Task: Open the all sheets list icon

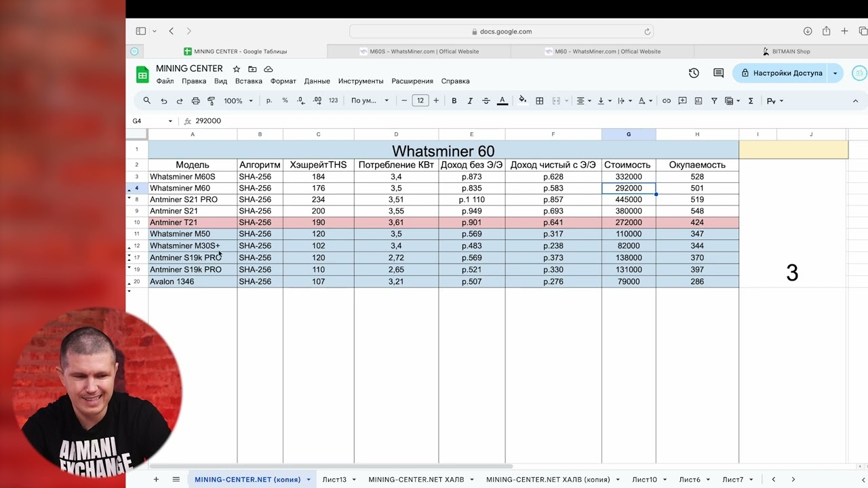Action: (x=176, y=480)
